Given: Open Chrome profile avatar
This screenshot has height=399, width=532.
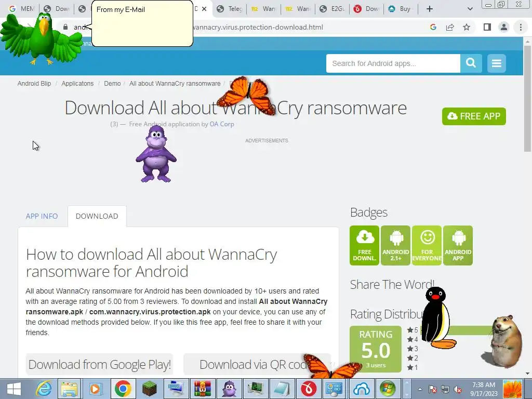Looking at the screenshot, I should tap(504, 27).
